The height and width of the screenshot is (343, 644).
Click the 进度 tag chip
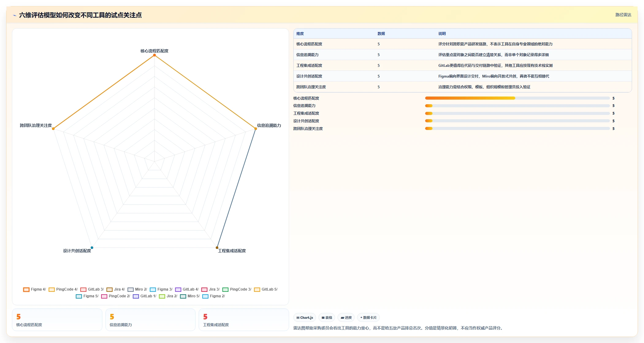(x=346, y=318)
